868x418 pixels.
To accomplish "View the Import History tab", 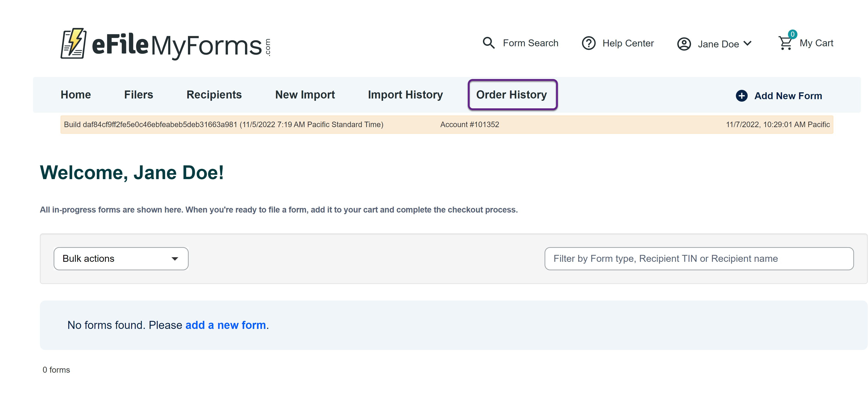I will coord(405,95).
